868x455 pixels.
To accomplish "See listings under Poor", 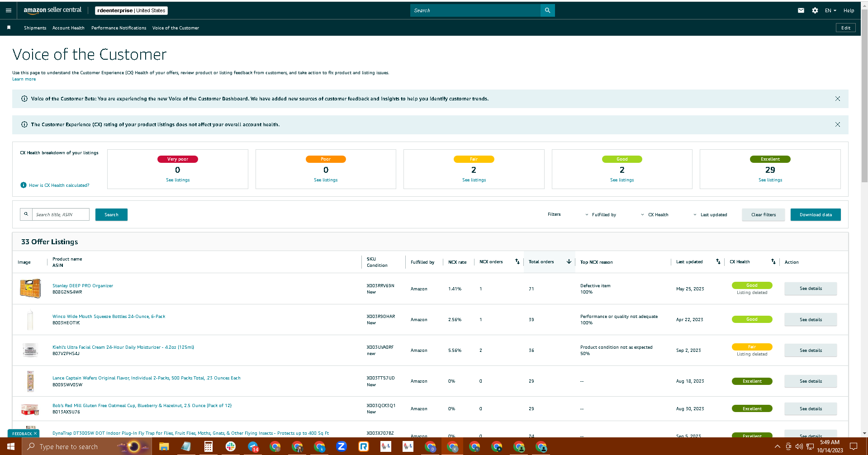I will [x=326, y=180].
